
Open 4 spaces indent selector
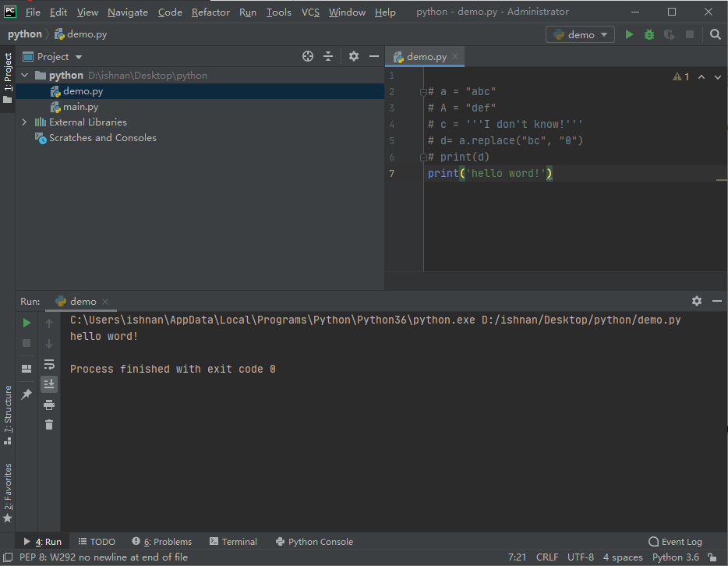[623, 557]
